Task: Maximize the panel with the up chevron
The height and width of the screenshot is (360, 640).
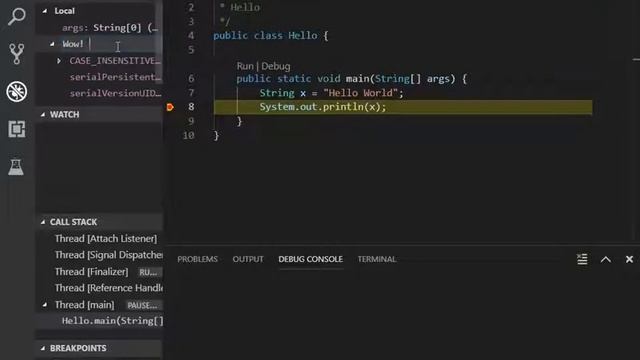Action: coord(606,259)
